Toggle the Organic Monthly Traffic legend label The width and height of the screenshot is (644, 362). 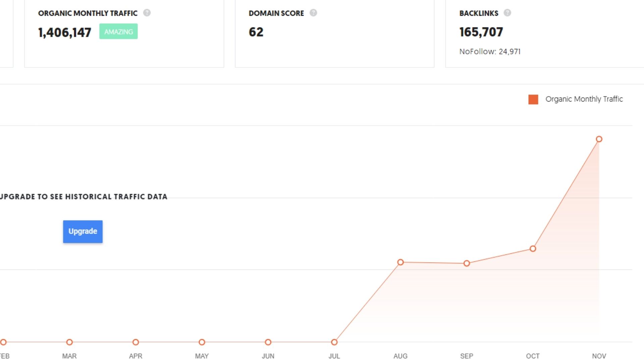pos(584,99)
